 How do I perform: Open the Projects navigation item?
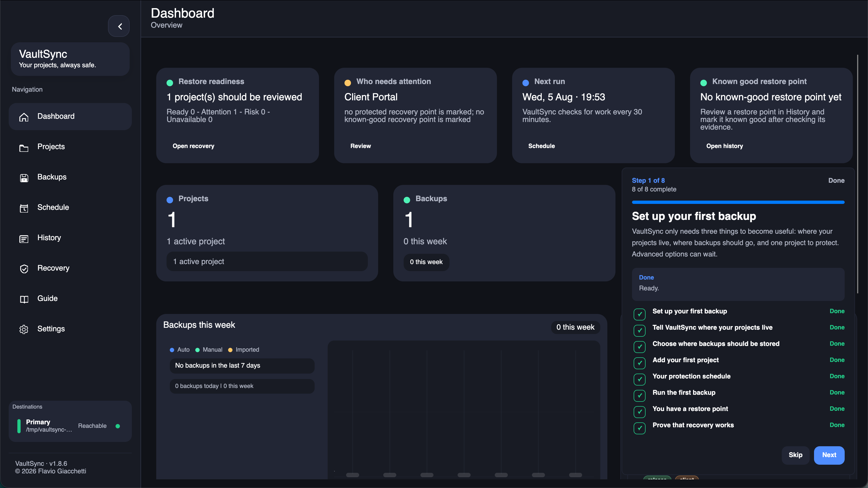tap(70, 147)
